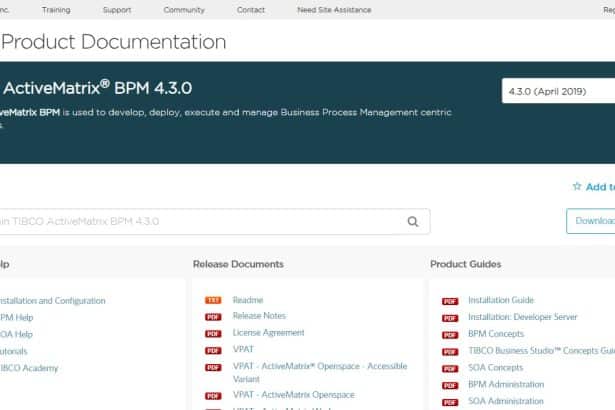Click the PDF icon beside License Agreement

click(x=213, y=334)
